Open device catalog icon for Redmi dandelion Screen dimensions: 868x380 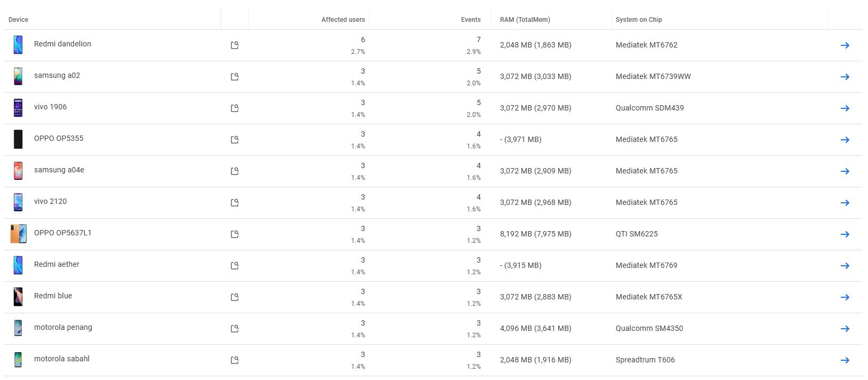point(235,45)
